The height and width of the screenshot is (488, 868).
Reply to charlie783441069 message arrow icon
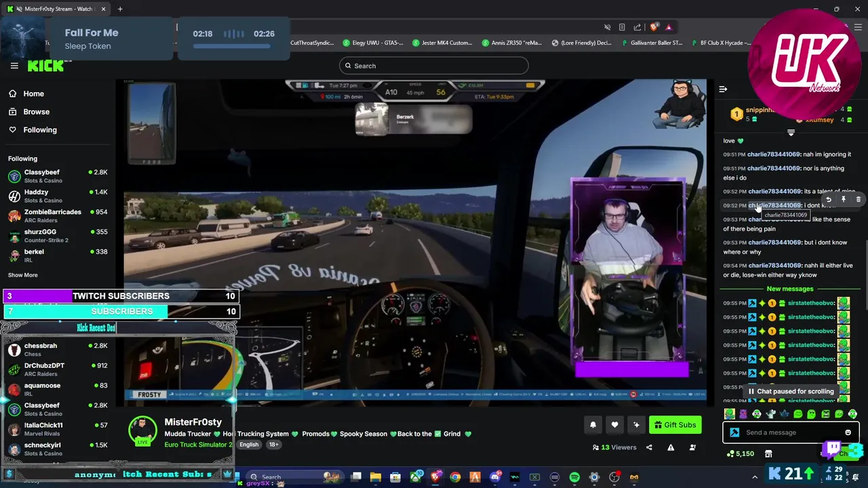point(829,199)
